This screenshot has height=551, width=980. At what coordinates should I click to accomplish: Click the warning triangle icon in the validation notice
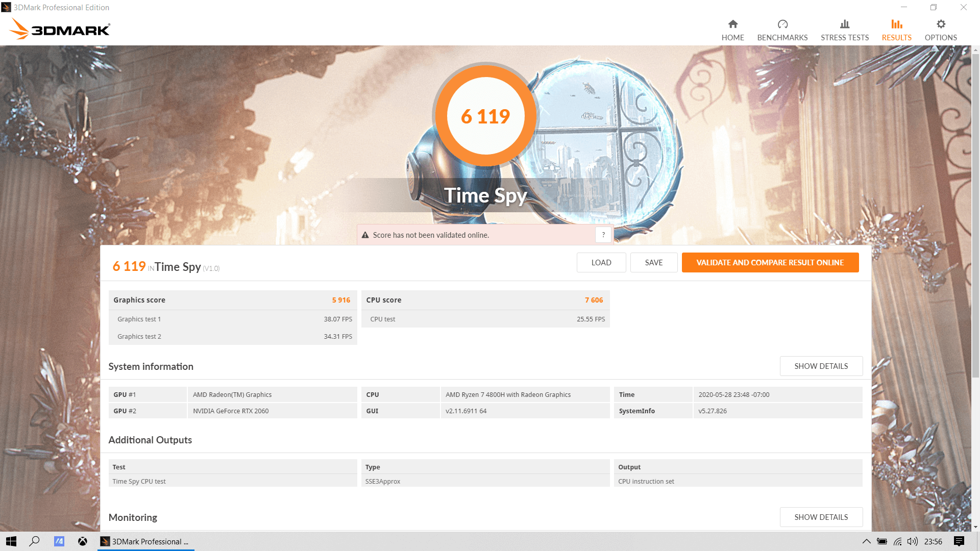(365, 235)
